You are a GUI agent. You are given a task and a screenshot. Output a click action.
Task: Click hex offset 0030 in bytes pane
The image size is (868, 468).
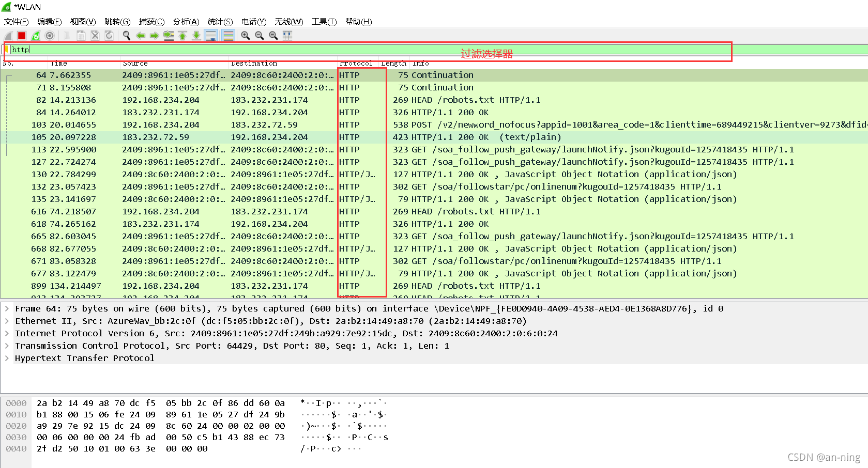coord(16,437)
